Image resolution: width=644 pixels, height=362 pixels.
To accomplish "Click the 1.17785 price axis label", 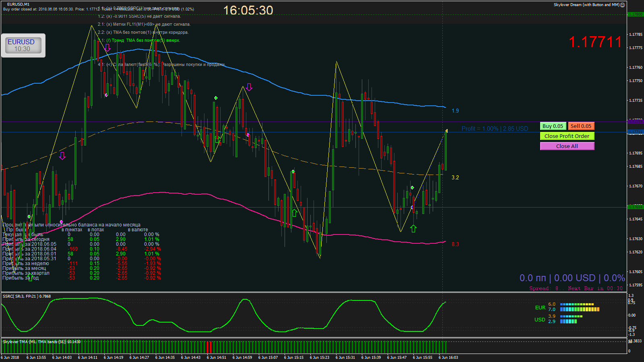I will [x=636, y=35].
